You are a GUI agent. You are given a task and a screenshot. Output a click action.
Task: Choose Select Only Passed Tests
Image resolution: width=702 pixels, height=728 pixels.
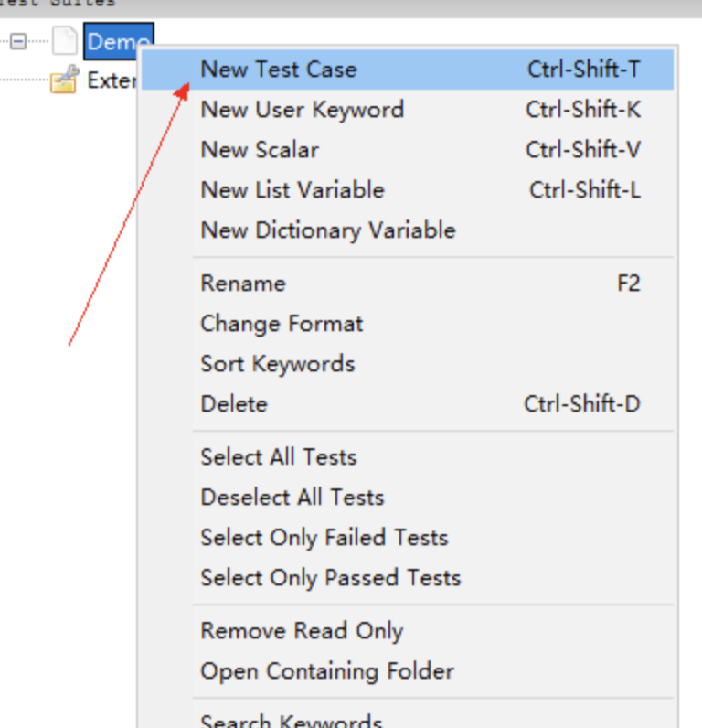click(408, 578)
